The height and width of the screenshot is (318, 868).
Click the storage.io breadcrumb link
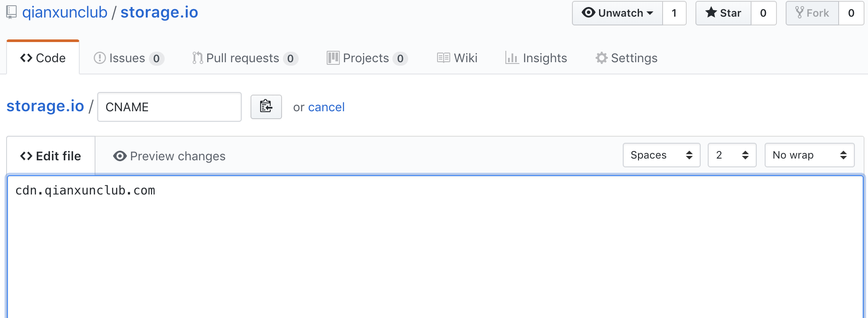[45, 106]
